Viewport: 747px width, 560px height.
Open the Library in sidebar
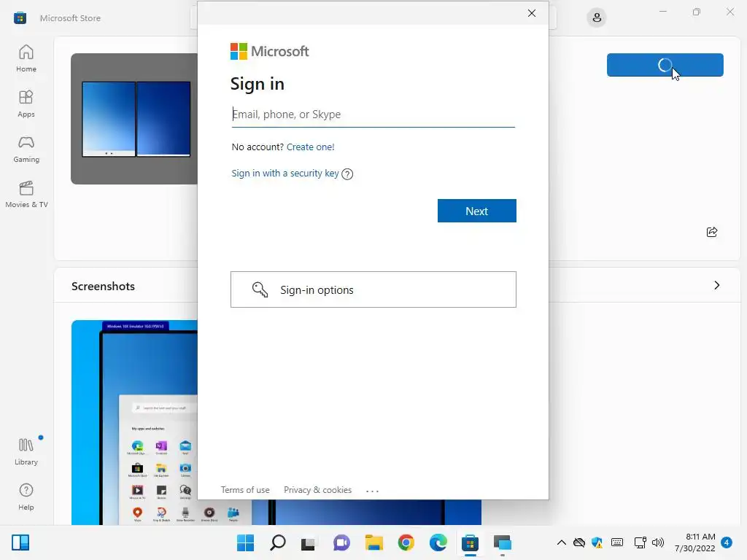(x=26, y=451)
